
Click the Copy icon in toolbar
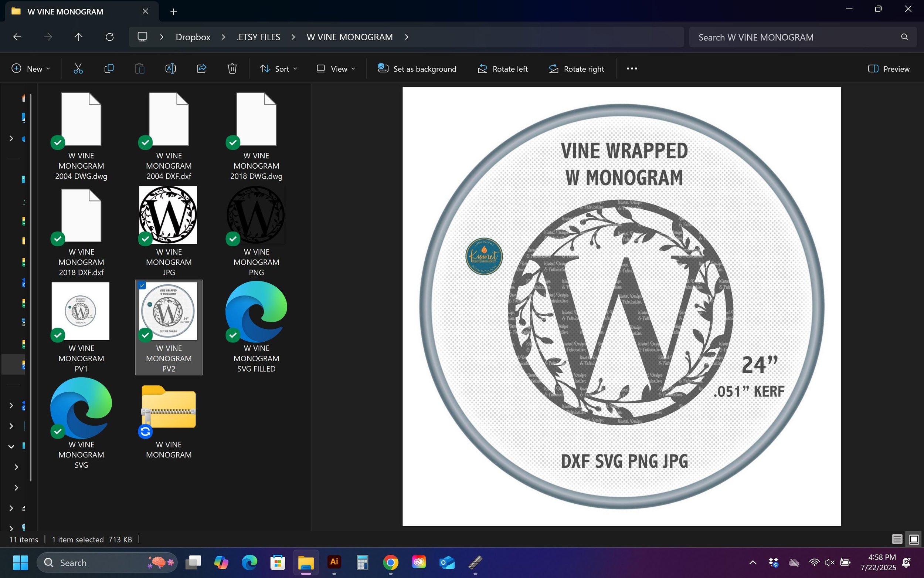[x=109, y=69]
